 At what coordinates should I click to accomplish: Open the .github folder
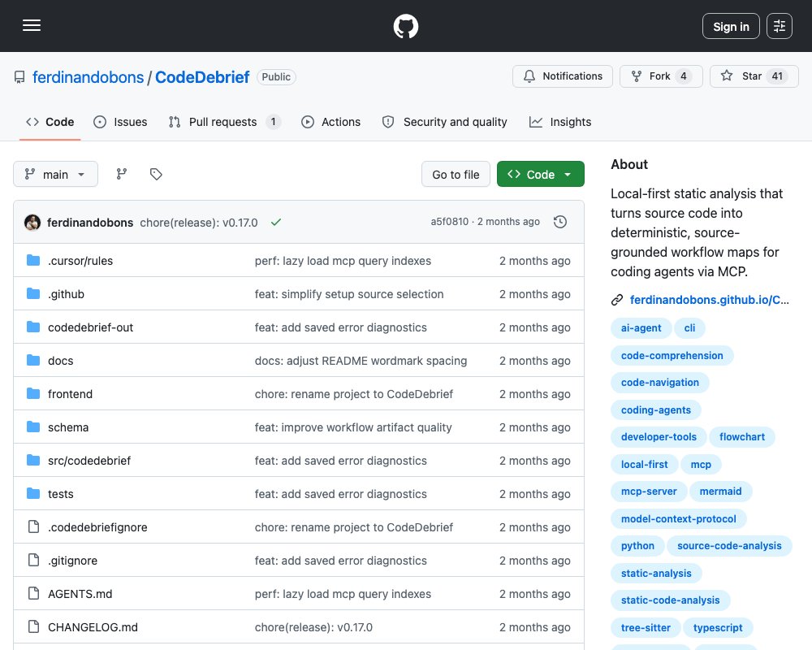pos(67,294)
